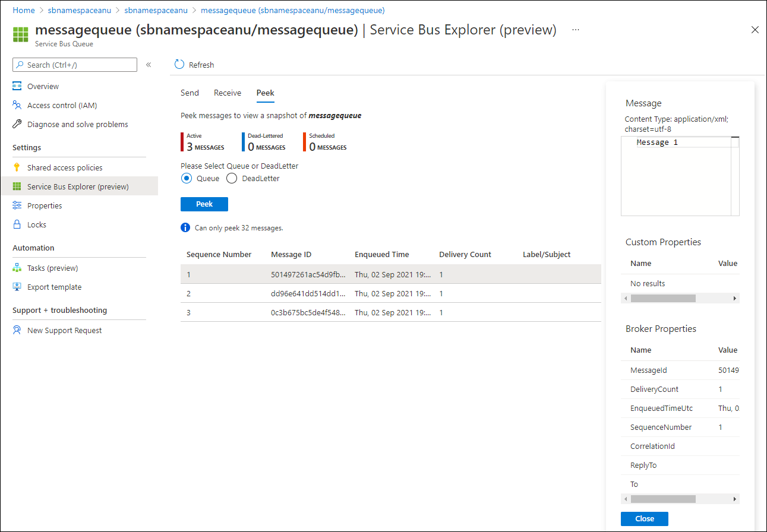This screenshot has width=767, height=532.
Task: Collapse the sidebar with double-chevron icon
Action: click(149, 65)
